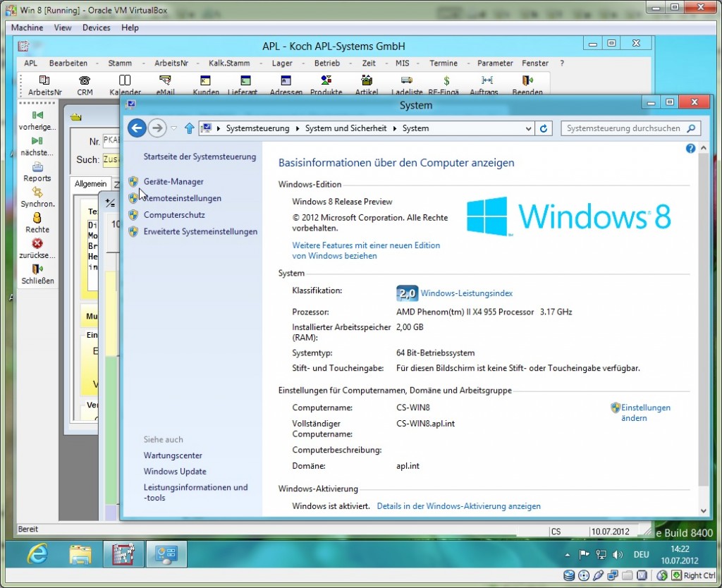Open Computerschutz link
The width and height of the screenshot is (722, 588).
pyautogui.click(x=174, y=214)
